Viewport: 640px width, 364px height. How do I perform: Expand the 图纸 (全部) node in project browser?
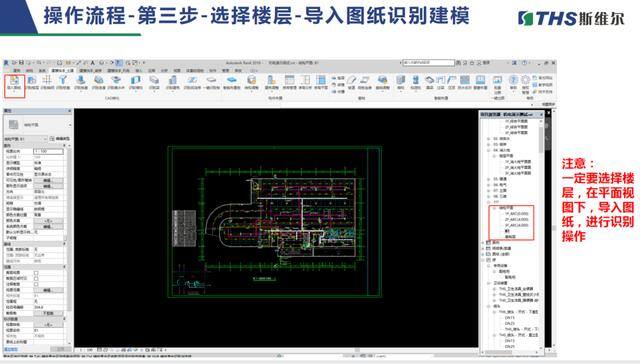point(483,254)
